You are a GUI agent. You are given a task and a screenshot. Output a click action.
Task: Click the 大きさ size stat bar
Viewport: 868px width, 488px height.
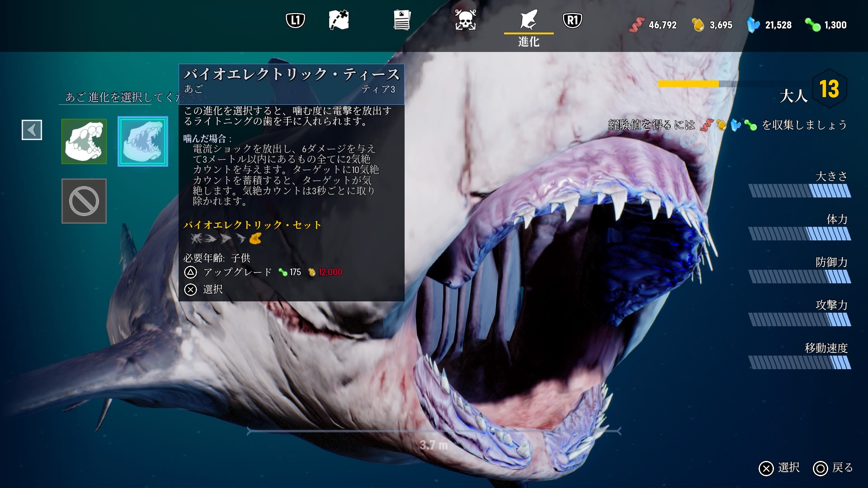799,191
